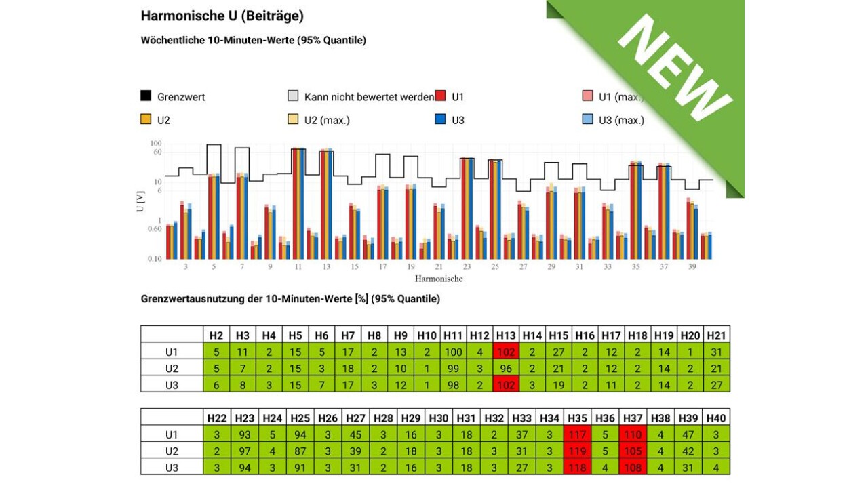
Task: Click the red 110 cell under H37
Action: pyautogui.click(x=633, y=434)
